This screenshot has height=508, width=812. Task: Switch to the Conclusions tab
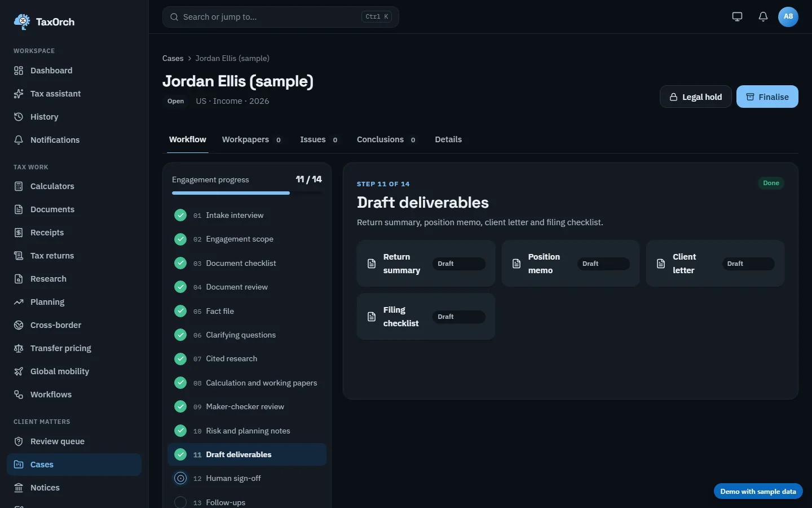point(387,139)
